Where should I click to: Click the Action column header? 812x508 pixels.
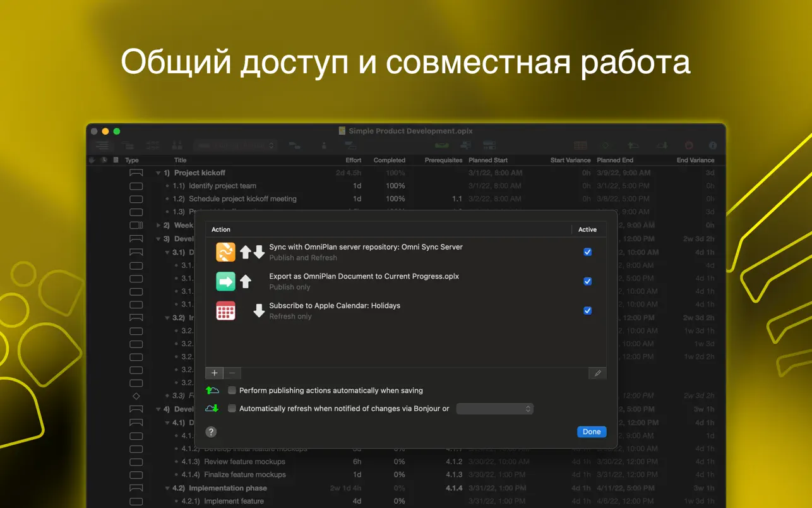(221, 229)
